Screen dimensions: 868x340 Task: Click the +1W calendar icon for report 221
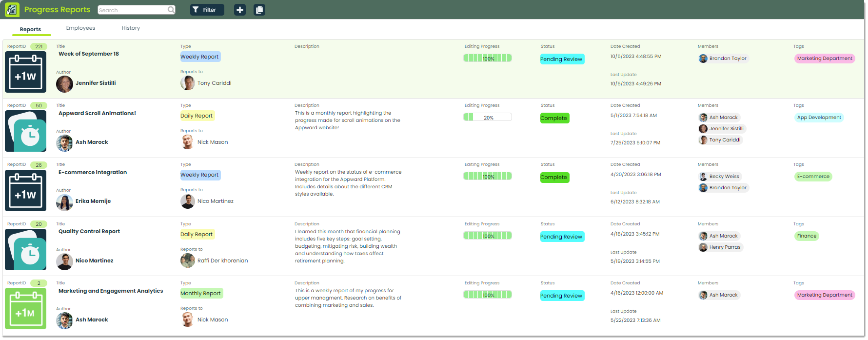(x=25, y=72)
